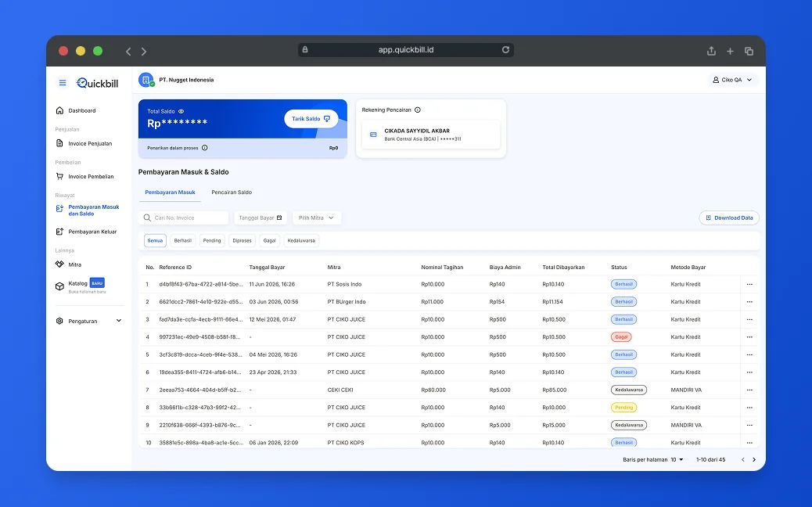Click the Gagal status badge in row 4
The image size is (812, 507).
621,337
